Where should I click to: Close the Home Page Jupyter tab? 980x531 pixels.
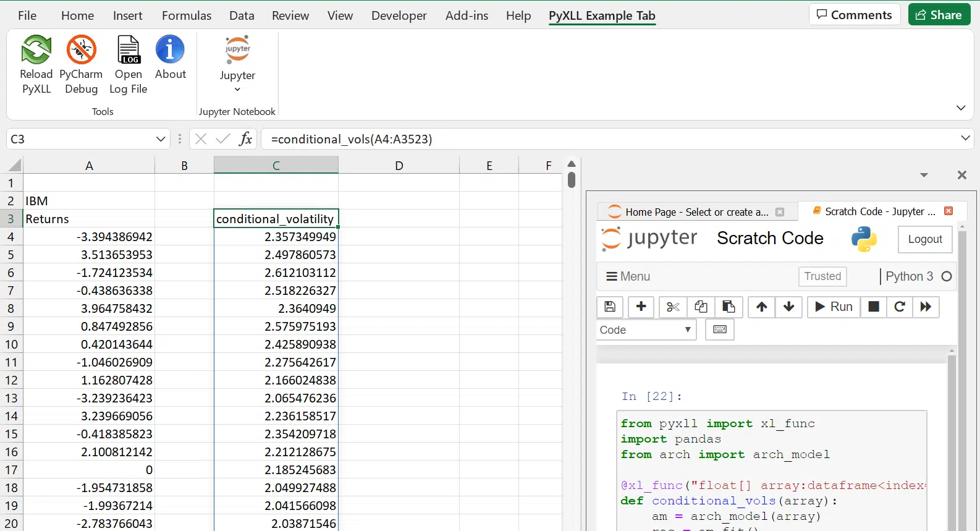[x=780, y=212]
